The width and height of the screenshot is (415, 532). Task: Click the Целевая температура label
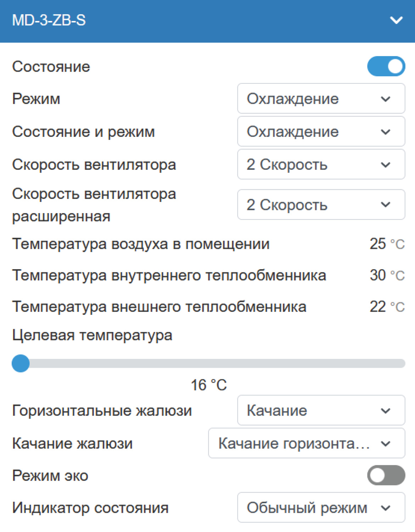[92, 335]
